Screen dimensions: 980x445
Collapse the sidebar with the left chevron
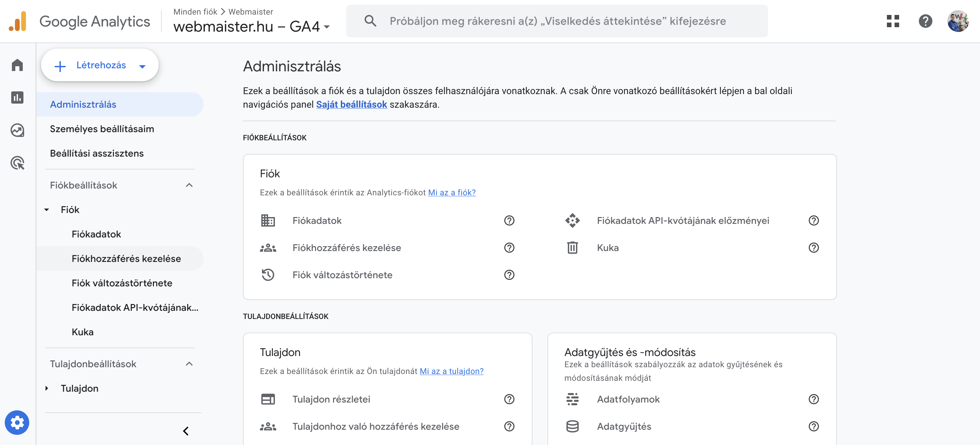(x=186, y=431)
